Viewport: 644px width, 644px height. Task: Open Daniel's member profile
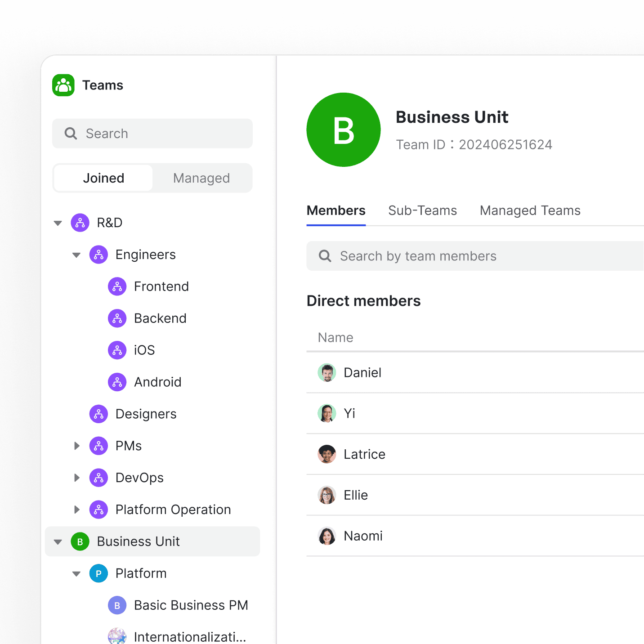tap(362, 372)
